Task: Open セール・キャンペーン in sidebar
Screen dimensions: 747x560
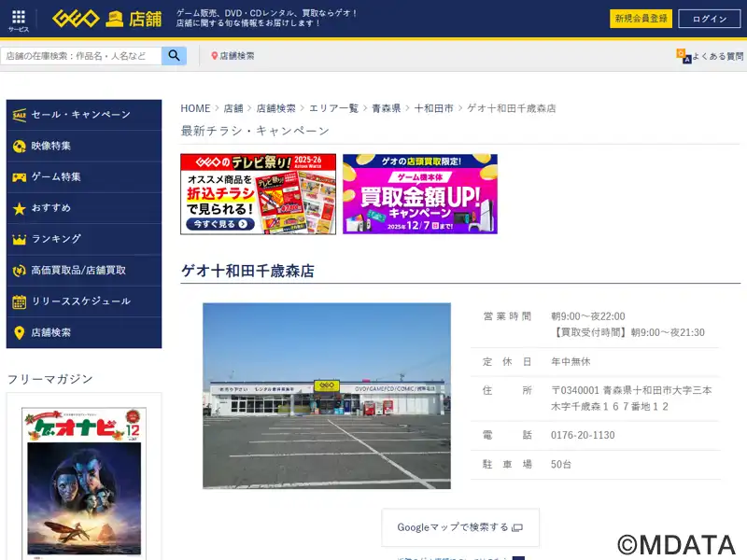Action: 83,115
